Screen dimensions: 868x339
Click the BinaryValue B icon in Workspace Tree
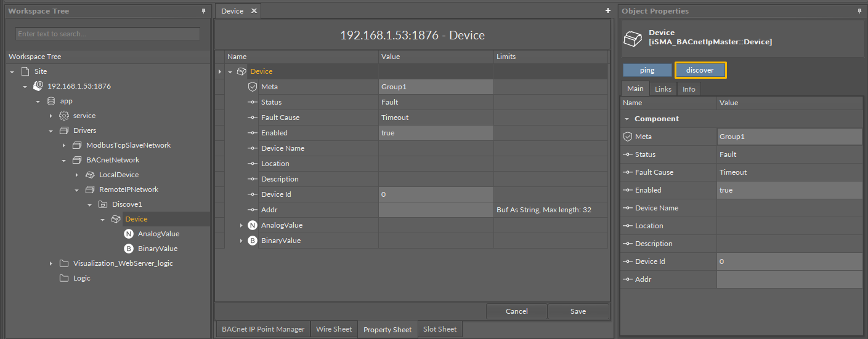pos(128,249)
